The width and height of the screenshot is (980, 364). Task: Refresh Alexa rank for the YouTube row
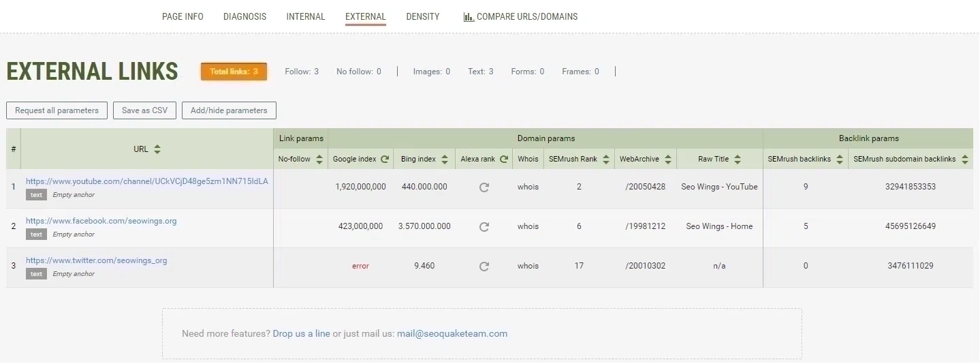point(484,187)
